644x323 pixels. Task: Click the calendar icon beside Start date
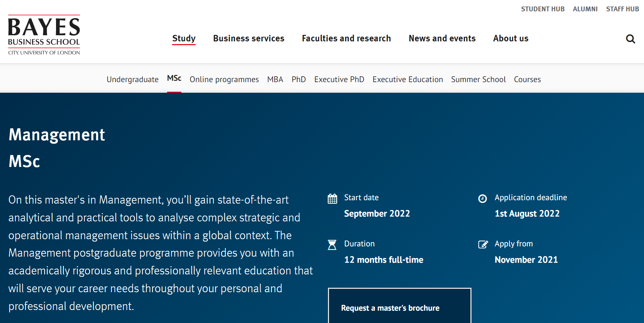[332, 198]
